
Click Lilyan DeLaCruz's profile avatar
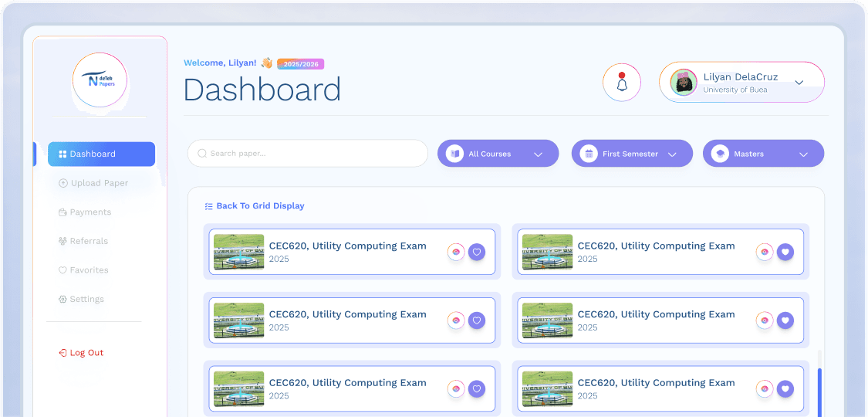[x=684, y=82]
